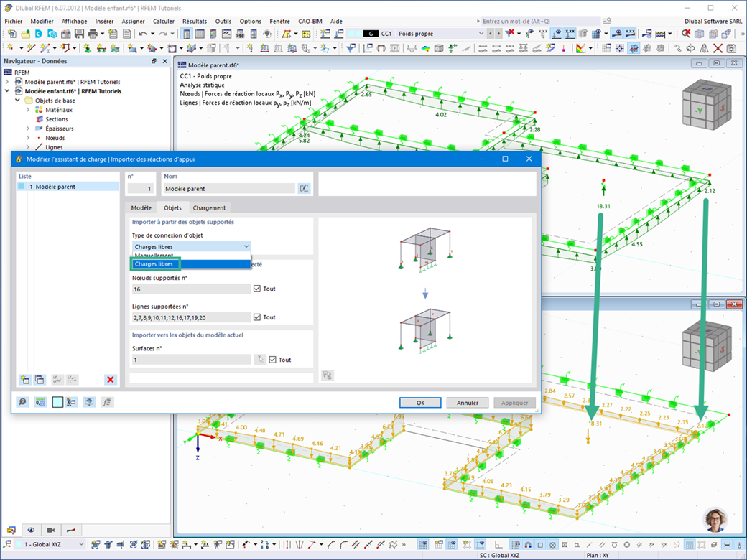This screenshot has width=747, height=560.
Task: Switch to the 'Modèle' tab
Action: [141, 208]
